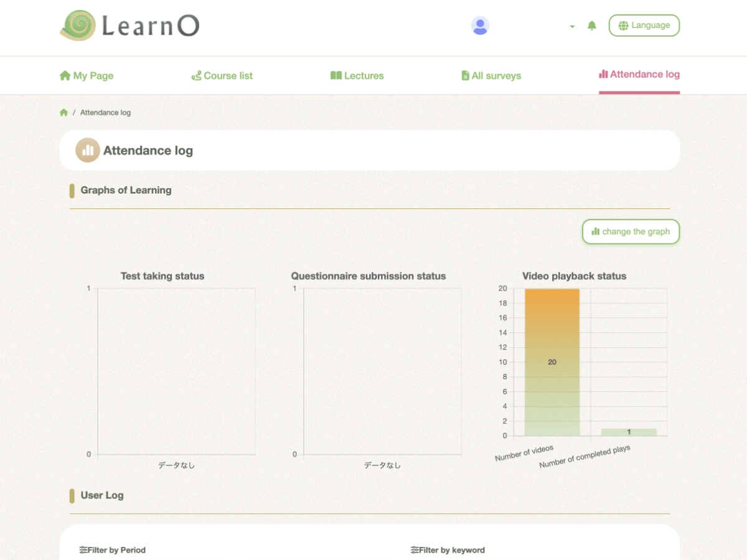Click the Filter by Period label

click(113, 550)
